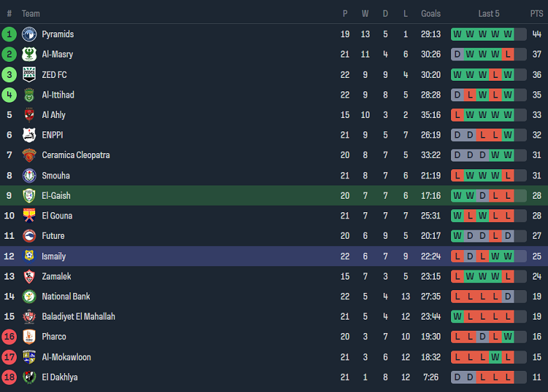Click the Pyramids club crest icon
Viewport: 548px width, 392px height.
pyautogui.click(x=29, y=34)
